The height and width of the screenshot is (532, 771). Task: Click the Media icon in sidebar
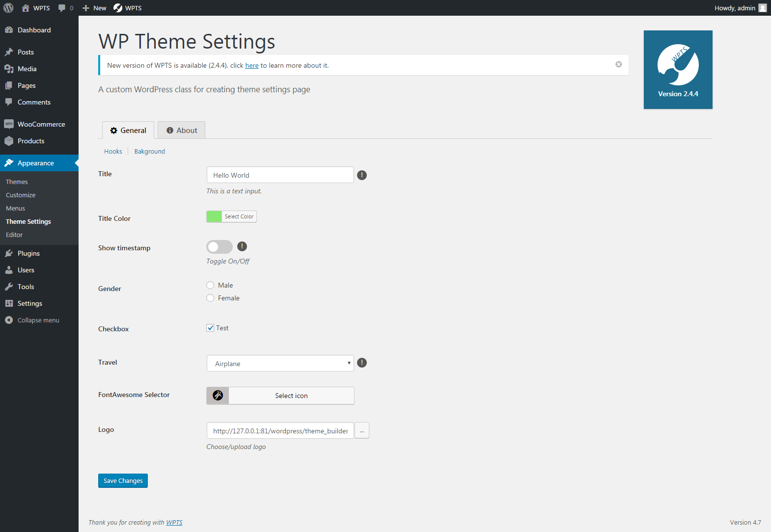click(x=9, y=69)
